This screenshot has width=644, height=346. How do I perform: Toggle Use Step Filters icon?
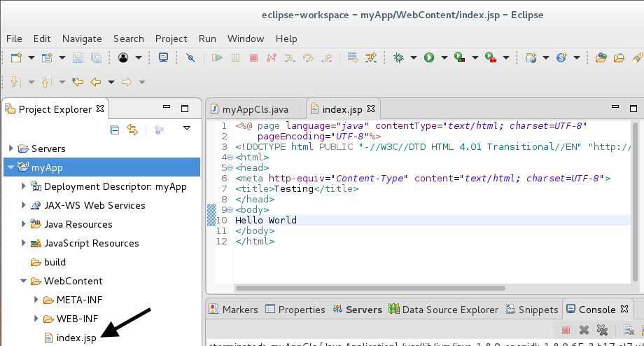(x=371, y=57)
